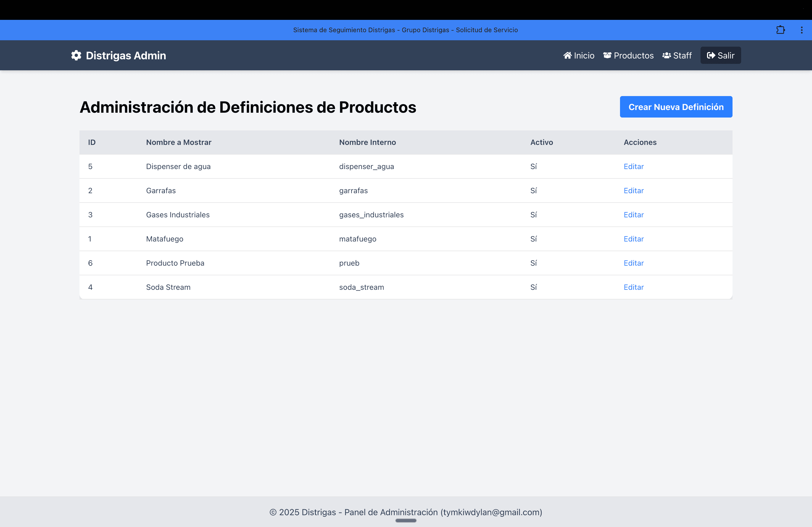Image resolution: width=812 pixels, height=527 pixels.
Task: Edit the Soda Stream definition
Action: click(633, 287)
